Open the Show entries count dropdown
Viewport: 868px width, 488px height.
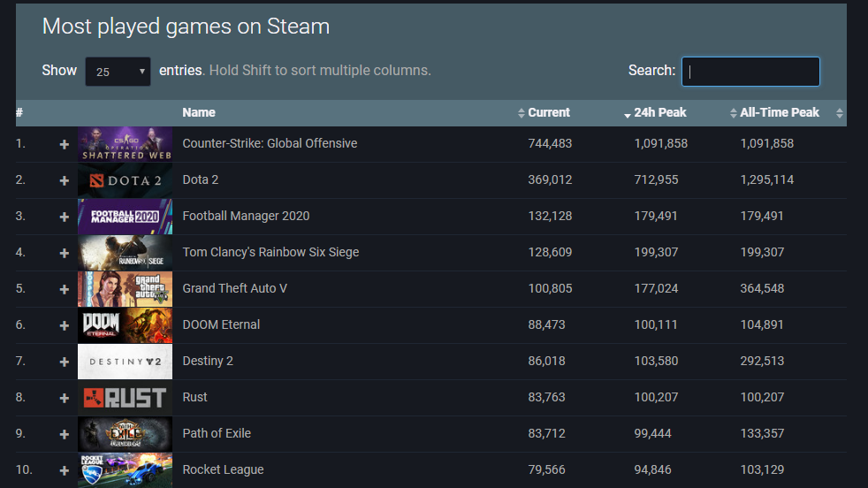118,72
